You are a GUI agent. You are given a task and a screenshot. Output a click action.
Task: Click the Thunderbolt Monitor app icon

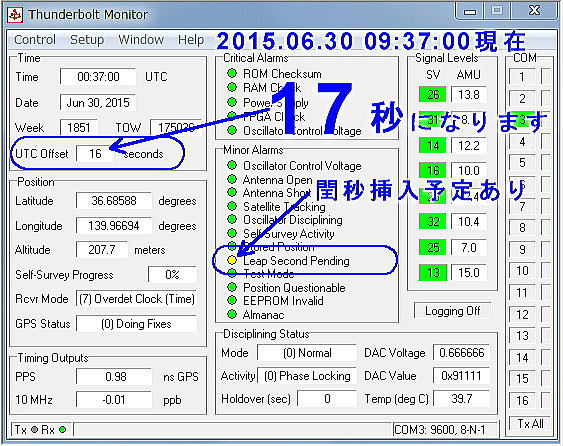(x=15, y=15)
